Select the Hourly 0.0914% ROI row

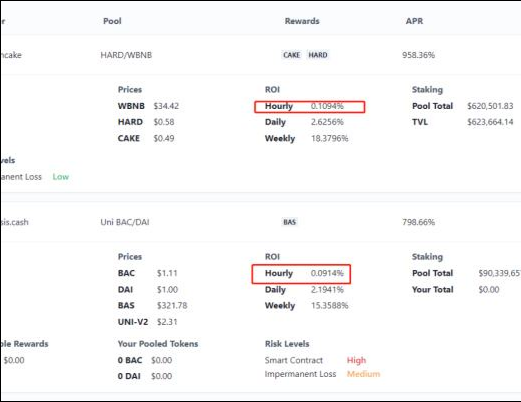point(301,274)
